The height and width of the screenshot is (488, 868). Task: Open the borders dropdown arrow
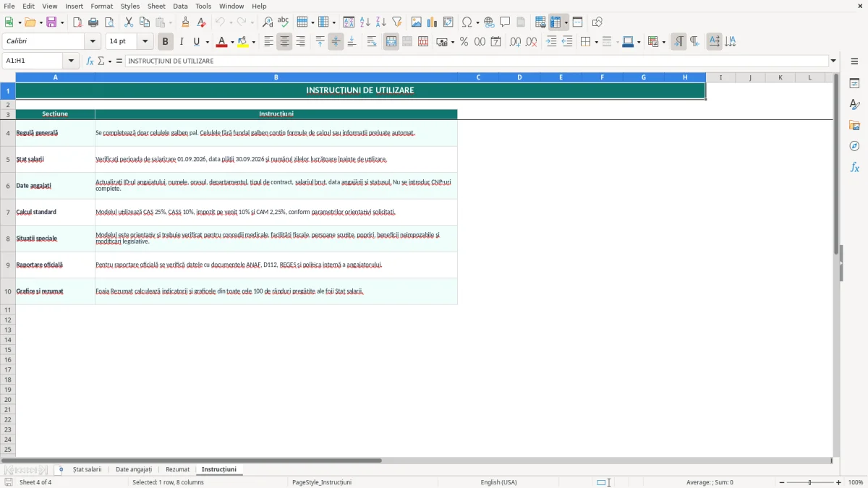595,42
